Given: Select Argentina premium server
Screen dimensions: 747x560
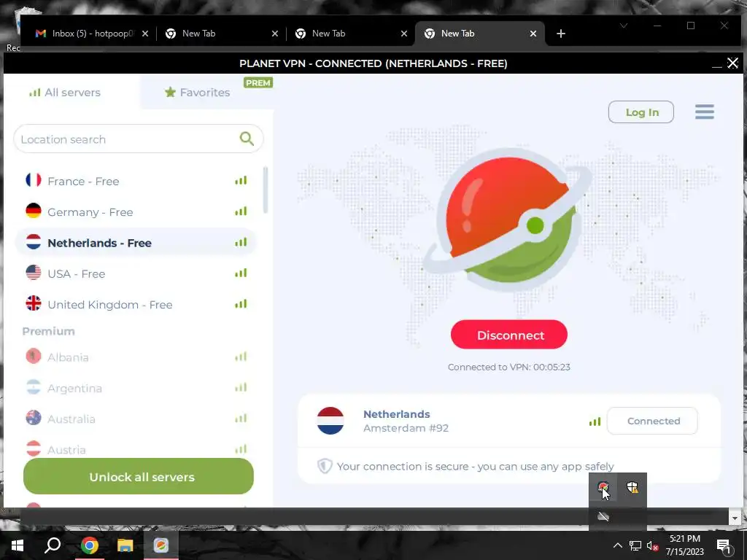Looking at the screenshot, I should (136, 388).
